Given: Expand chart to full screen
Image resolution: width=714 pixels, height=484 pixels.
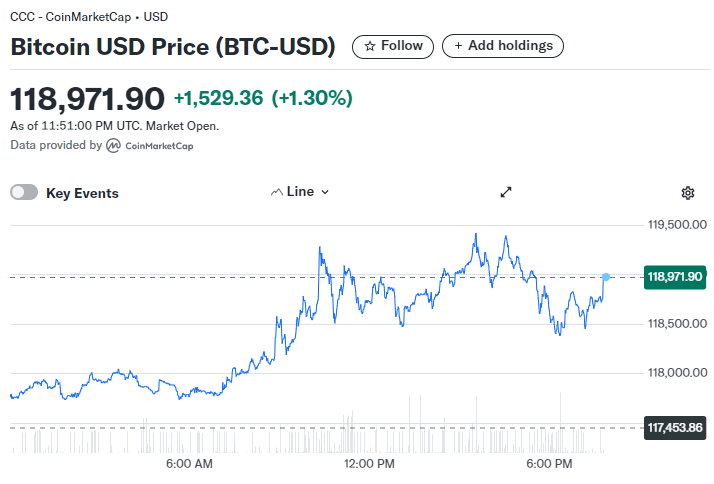Looking at the screenshot, I should click(506, 192).
